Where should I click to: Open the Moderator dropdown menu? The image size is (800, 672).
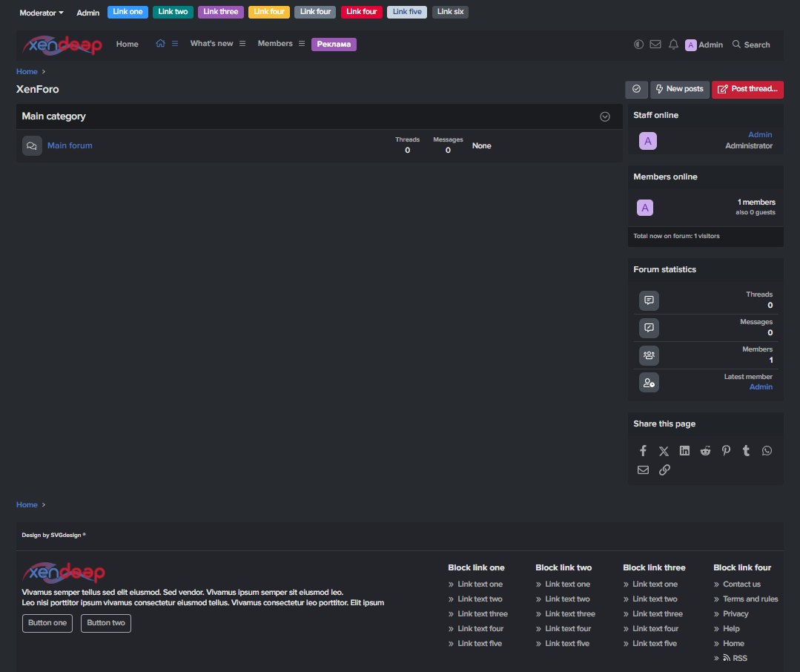coord(42,13)
